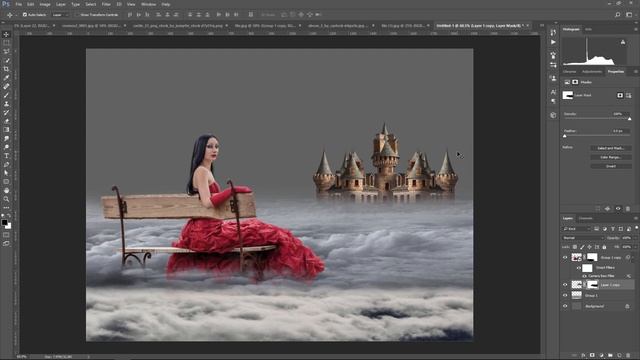Hide the Smart Filters entry

[x=578, y=268]
